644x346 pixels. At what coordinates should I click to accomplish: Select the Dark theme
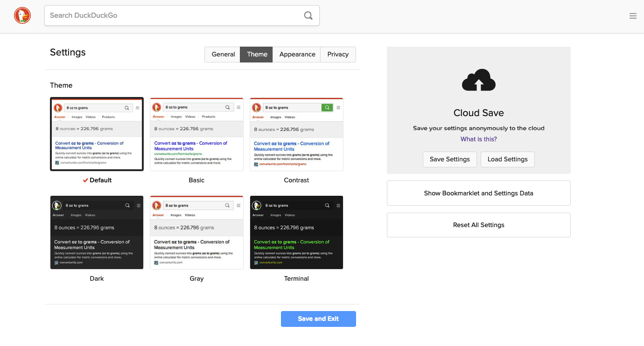97,232
